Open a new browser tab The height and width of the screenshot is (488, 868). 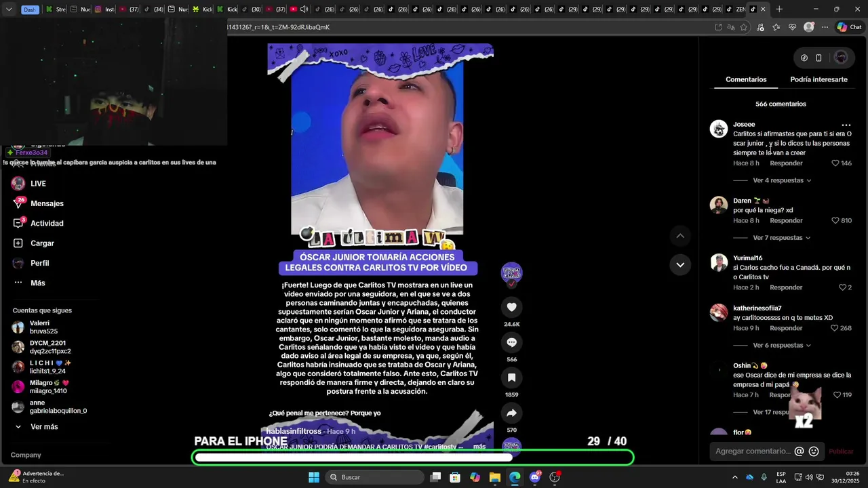(x=779, y=9)
